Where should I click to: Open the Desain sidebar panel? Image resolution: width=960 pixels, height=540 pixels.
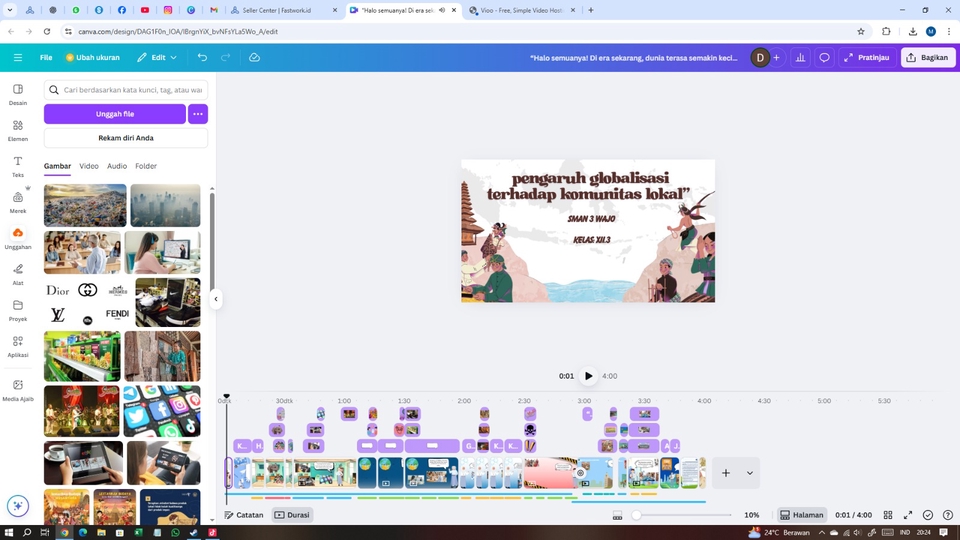pyautogui.click(x=18, y=94)
